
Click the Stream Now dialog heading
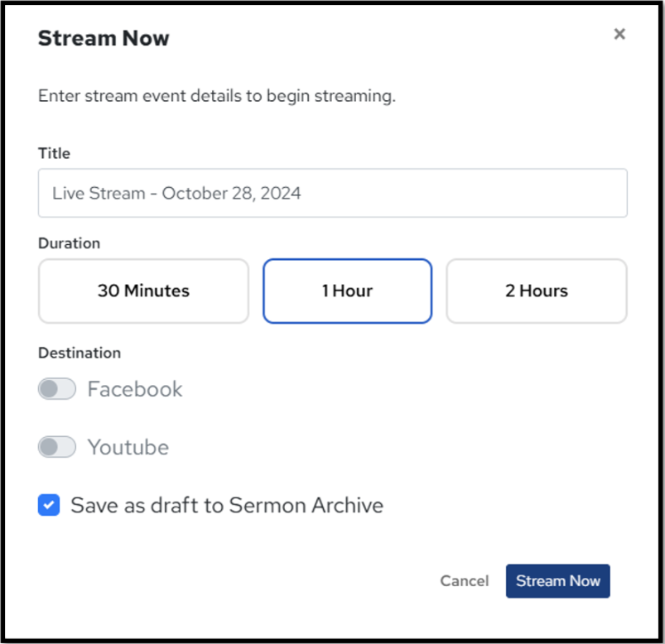pyautogui.click(x=104, y=38)
